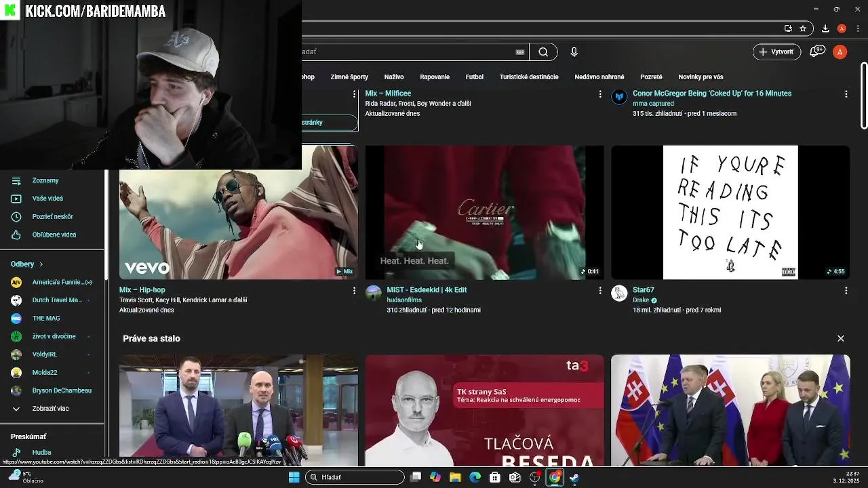Open options for Mix – Hip-hop
This screenshot has height=488, width=868.
[x=354, y=291]
